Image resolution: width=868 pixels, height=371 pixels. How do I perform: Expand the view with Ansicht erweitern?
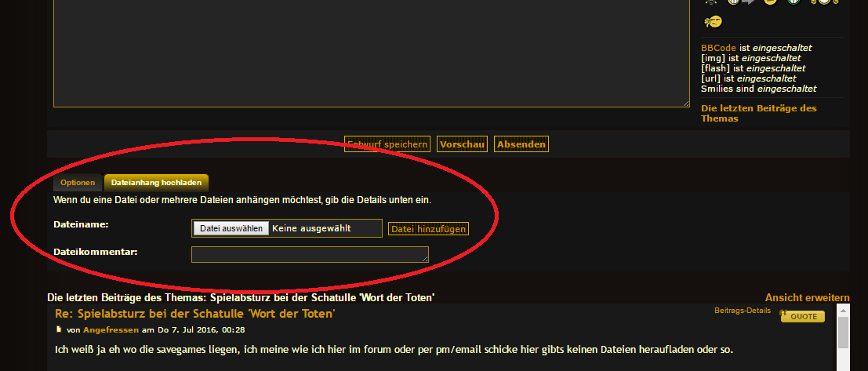[807, 297]
